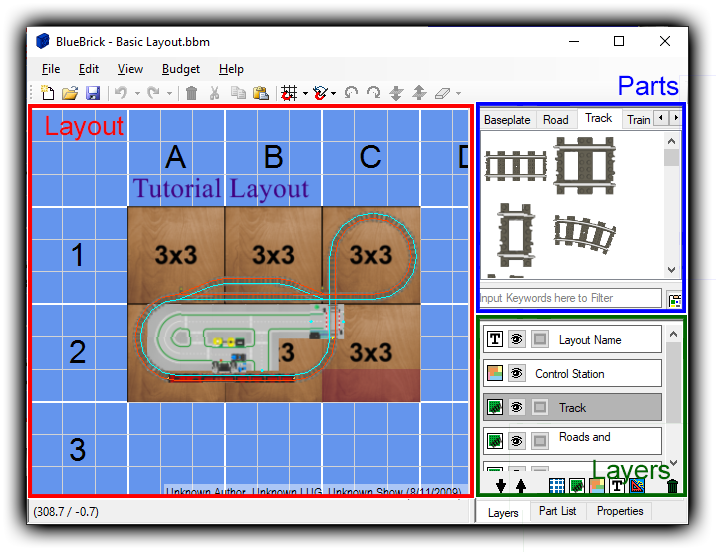This screenshot has height=552, width=716.
Task: Switch to the Train parts tab
Action: click(638, 120)
